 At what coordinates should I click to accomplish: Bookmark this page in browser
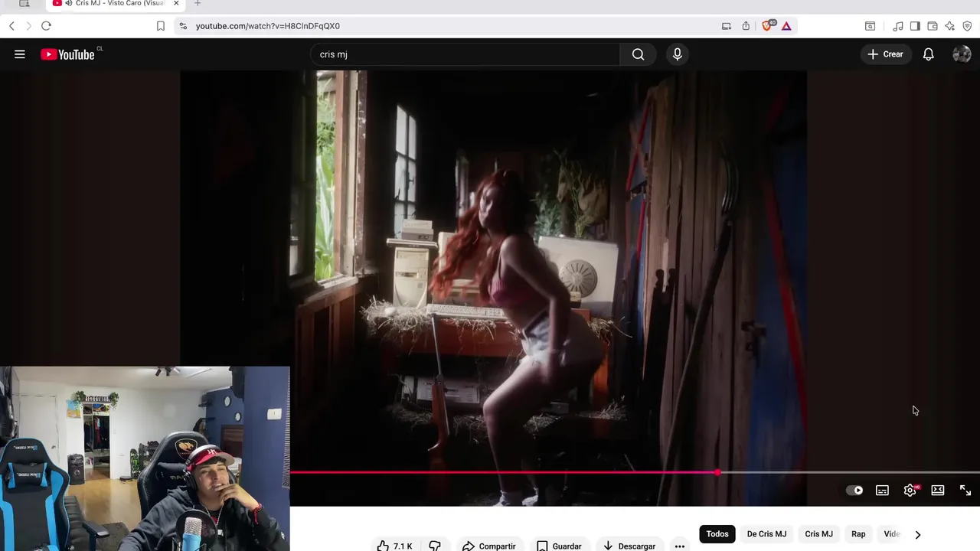(160, 26)
